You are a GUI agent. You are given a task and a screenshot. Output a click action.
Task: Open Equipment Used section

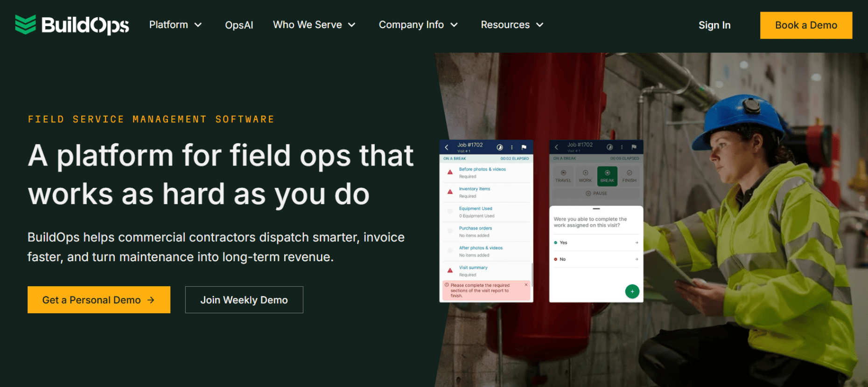pyautogui.click(x=486, y=212)
